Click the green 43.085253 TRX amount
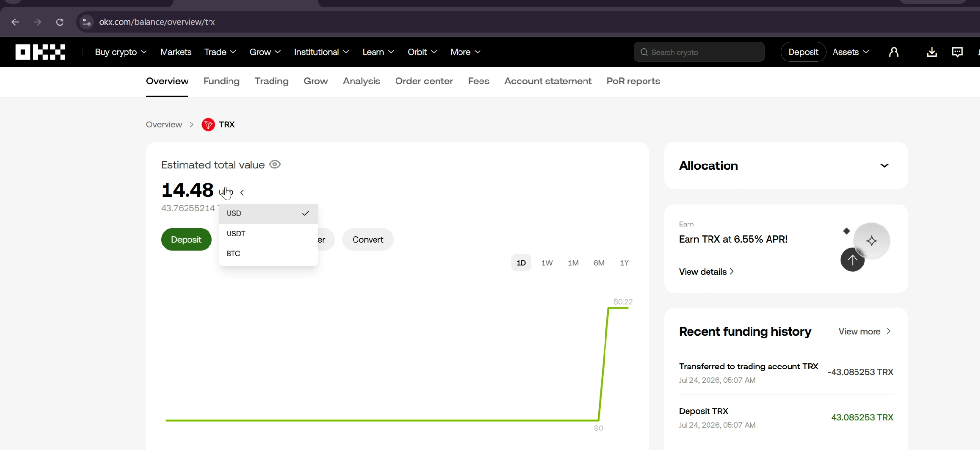 pyautogui.click(x=862, y=417)
